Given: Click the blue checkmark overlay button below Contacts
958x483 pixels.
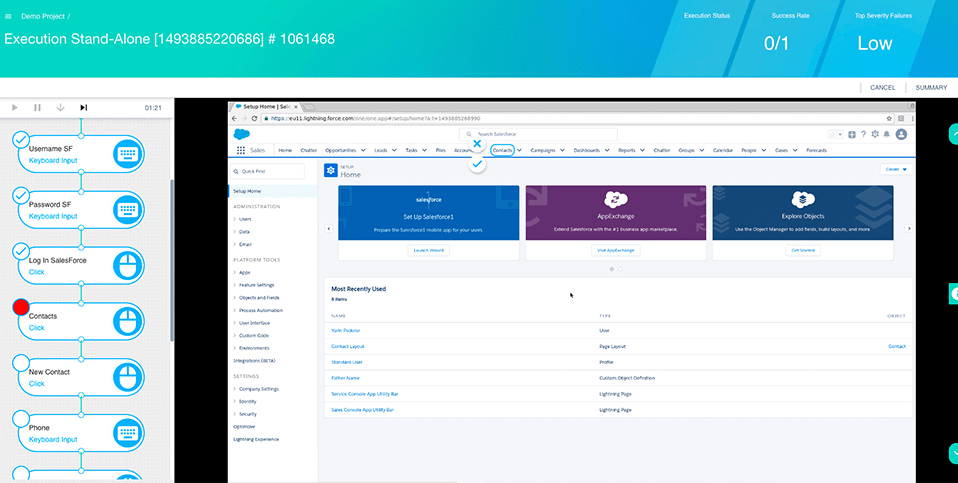Looking at the screenshot, I should point(477,164).
